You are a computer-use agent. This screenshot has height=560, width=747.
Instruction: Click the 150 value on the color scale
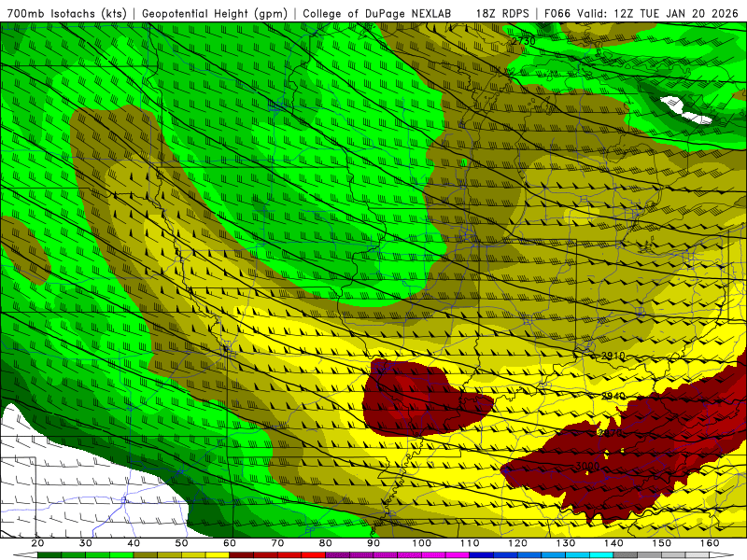[661, 543]
